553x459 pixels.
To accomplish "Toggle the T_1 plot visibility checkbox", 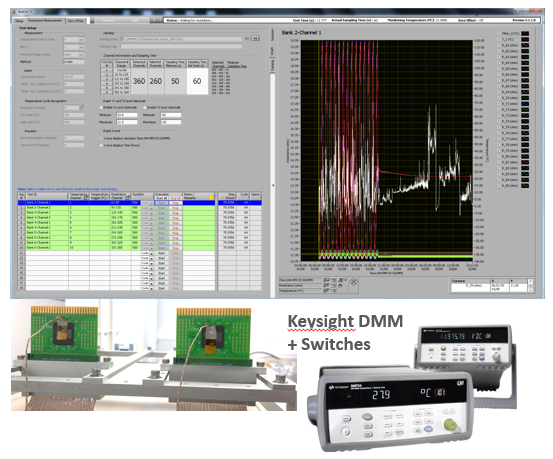I will click(x=499, y=40).
